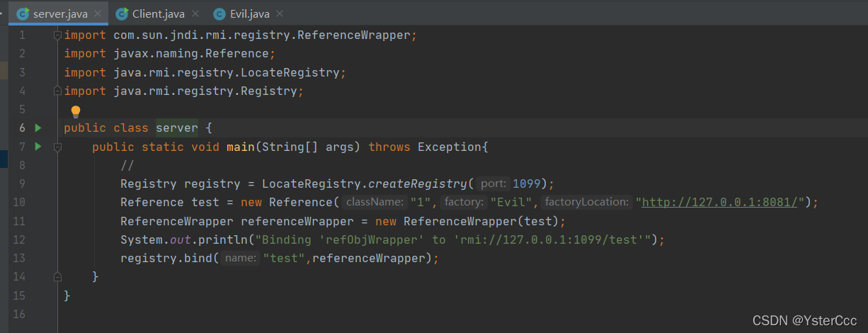Click the 'name:' parameter hint
This screenshot has width=868, height=333.
click(x=241, y=258)
